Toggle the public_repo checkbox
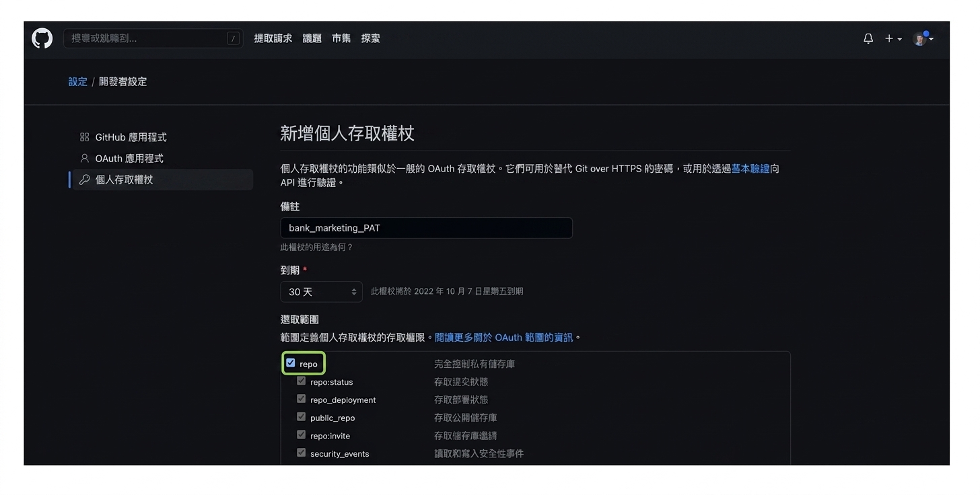This screenshot has height=495, width=980. [301, 417]
